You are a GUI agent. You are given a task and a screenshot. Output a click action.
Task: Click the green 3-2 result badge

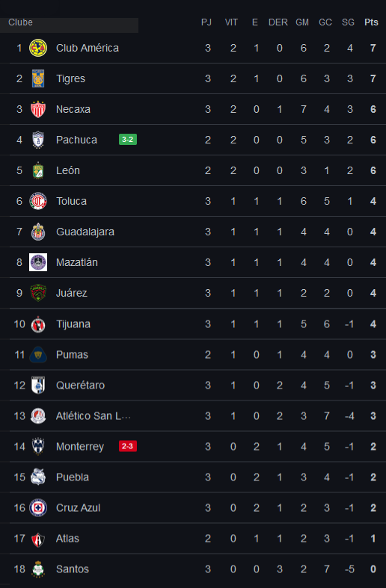coord(128,140)
